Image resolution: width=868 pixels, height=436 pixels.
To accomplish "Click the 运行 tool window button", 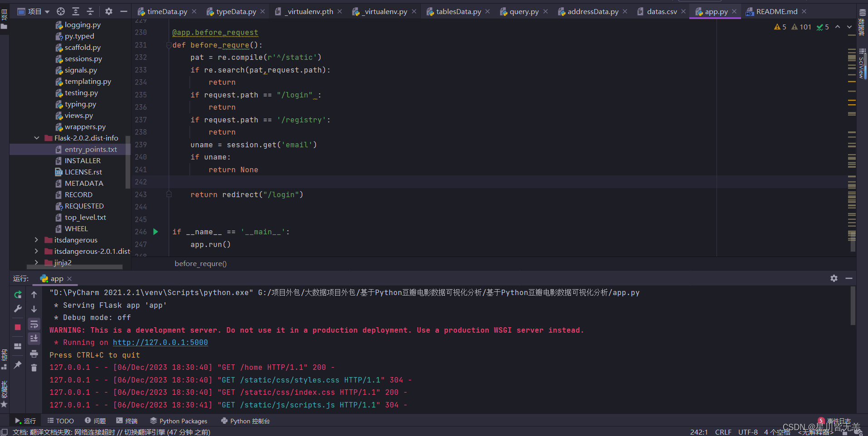I will pos(25,421).
